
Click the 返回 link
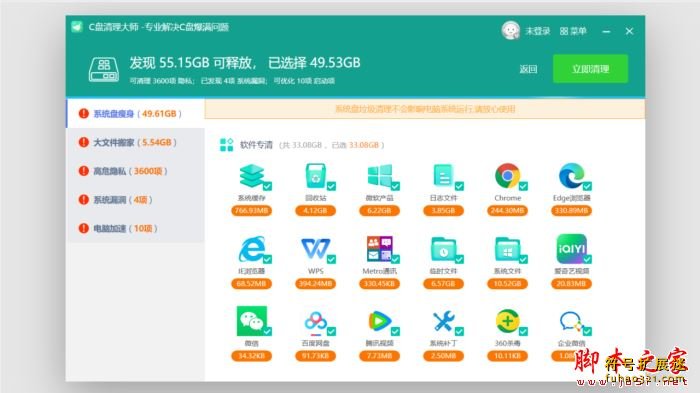point(528,69)
